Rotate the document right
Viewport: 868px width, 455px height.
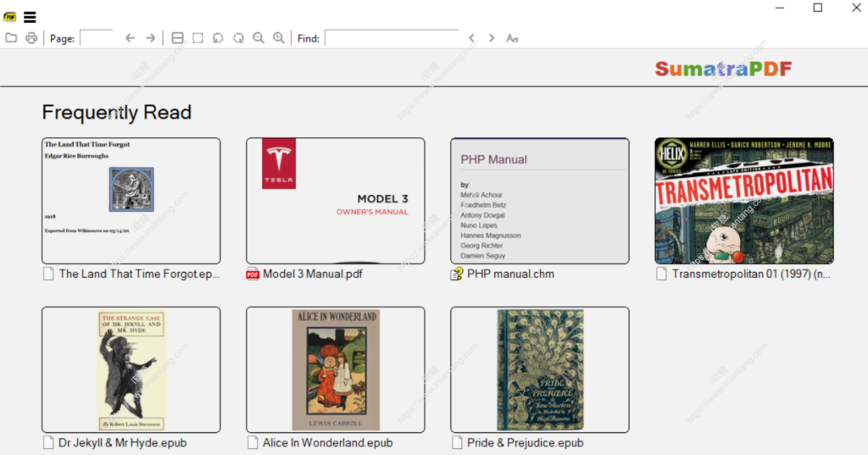(238, 38)
